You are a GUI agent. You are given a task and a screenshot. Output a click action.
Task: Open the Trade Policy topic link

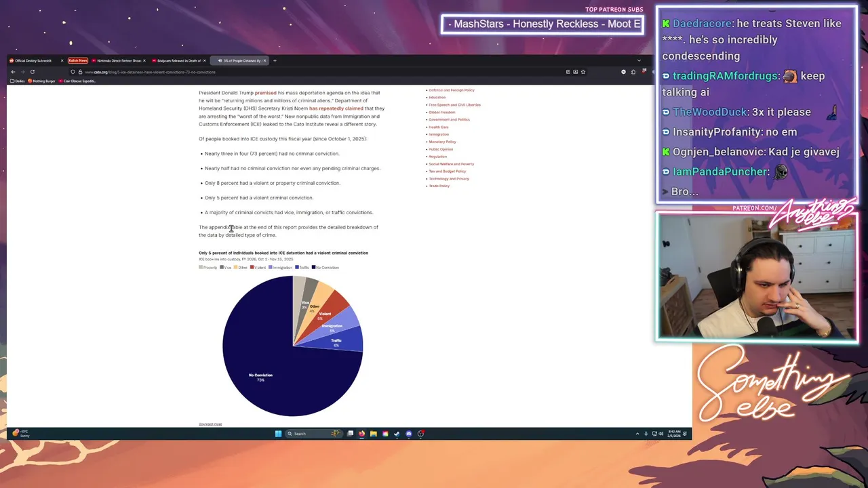coord(439,186)
